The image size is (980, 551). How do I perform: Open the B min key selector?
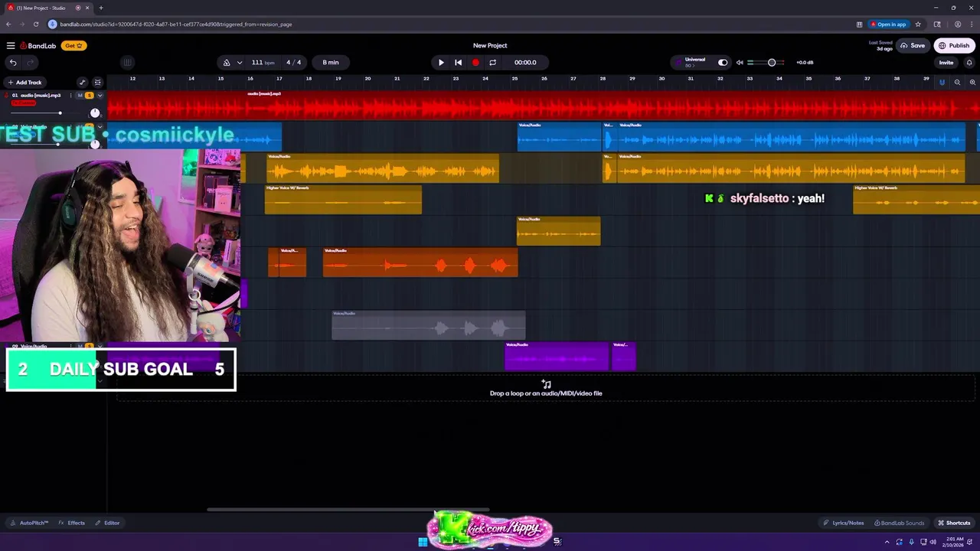331,63
